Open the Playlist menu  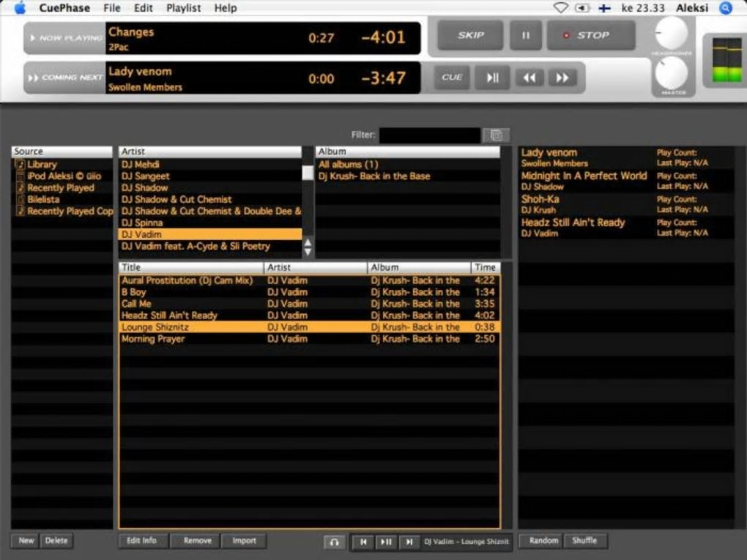183,8
